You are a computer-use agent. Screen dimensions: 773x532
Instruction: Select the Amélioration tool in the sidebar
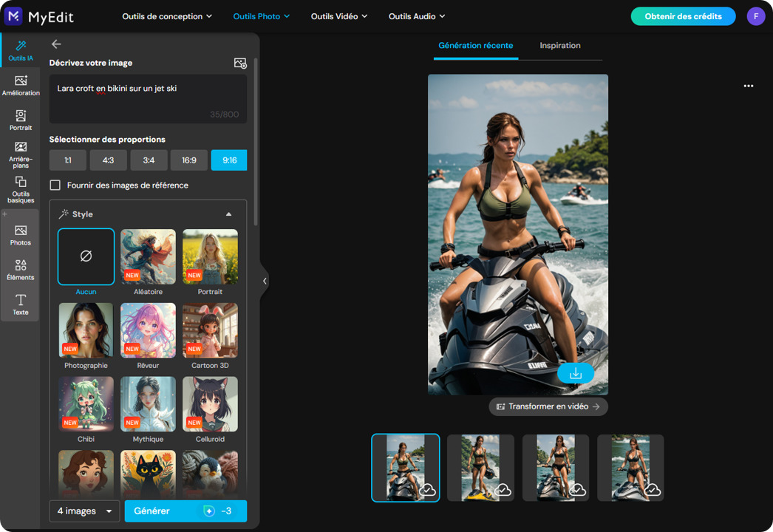(21, 86)
